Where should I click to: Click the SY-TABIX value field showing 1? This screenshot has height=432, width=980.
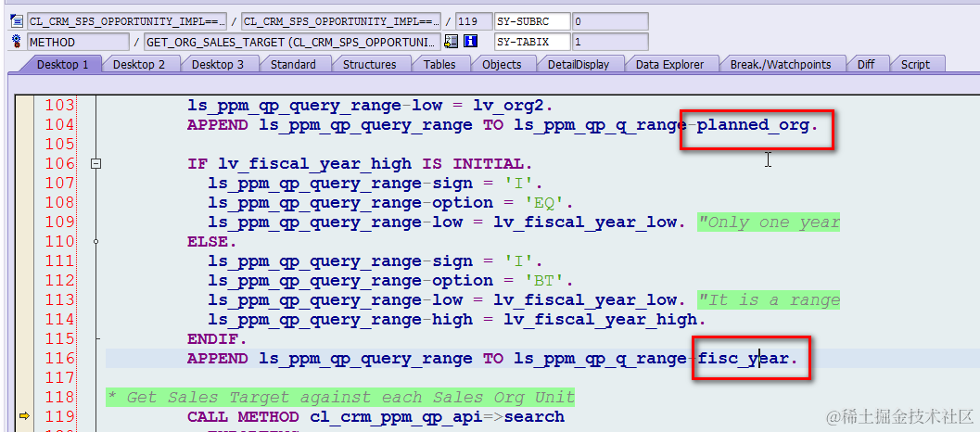[x=610, y=42]
